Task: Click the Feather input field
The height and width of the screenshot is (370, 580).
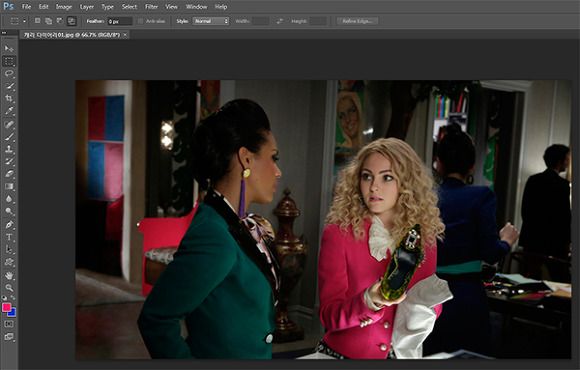Action: (x=120, y=21)
